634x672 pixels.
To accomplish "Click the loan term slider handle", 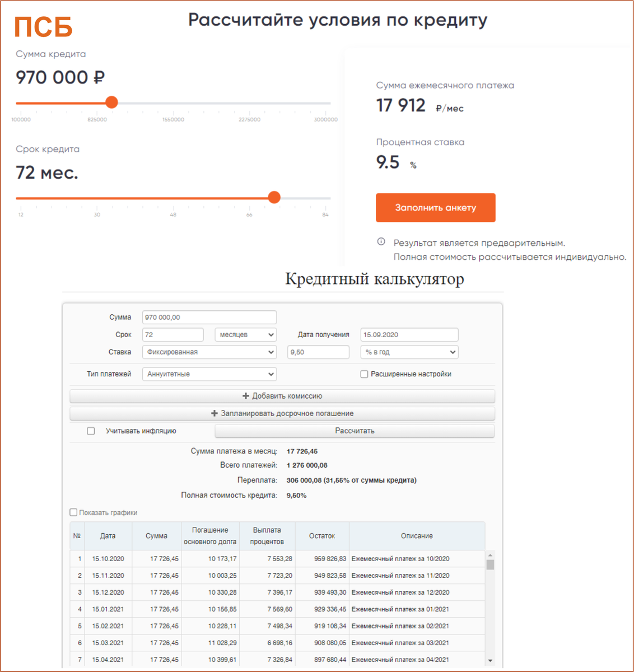I will pyautogui.click(x=274, y=198).
